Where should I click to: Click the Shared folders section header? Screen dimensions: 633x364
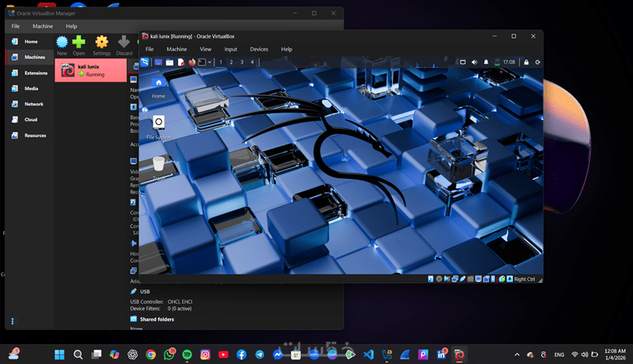157,319
